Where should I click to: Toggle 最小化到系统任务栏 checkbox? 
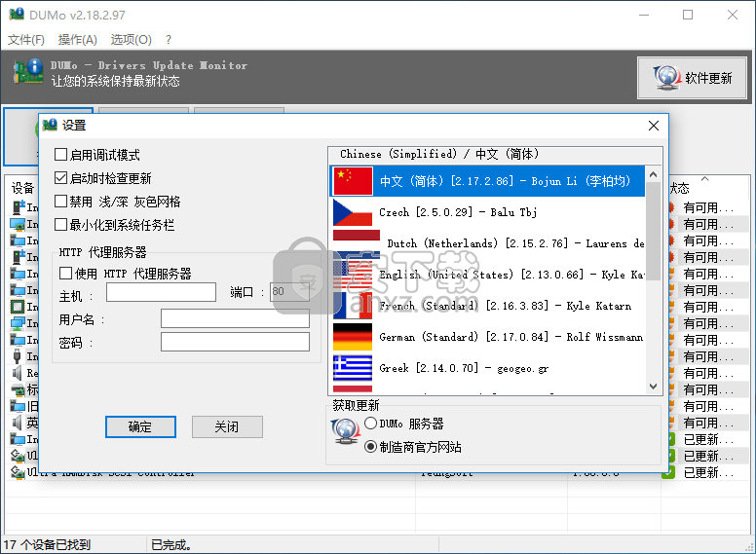61,225
